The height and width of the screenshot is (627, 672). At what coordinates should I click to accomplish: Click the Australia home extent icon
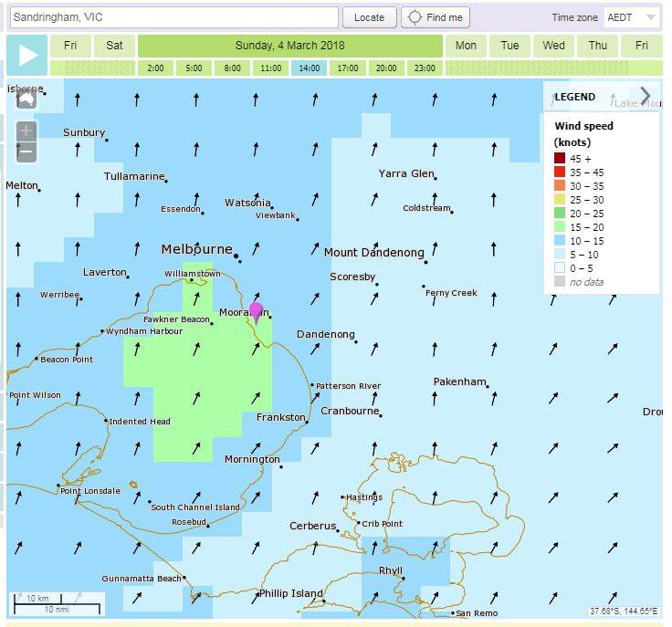click(x=26, y=98)
